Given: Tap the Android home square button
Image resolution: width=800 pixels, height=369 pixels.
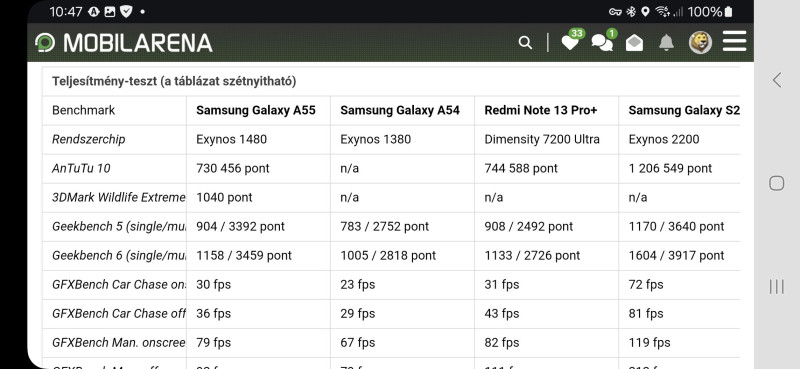Looking at the screenshot, I should tap(776, 183).
